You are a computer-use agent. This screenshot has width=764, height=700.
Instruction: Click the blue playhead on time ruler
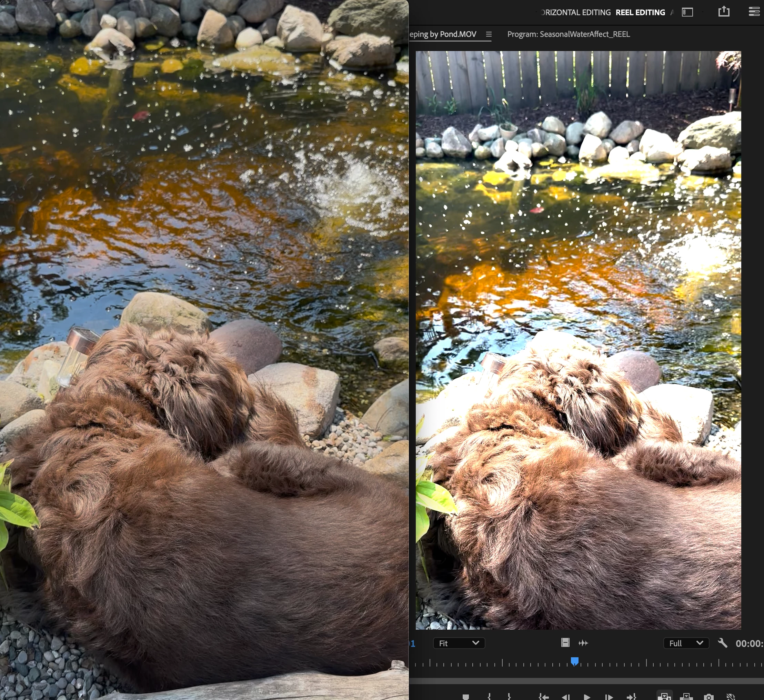(574, 661)
